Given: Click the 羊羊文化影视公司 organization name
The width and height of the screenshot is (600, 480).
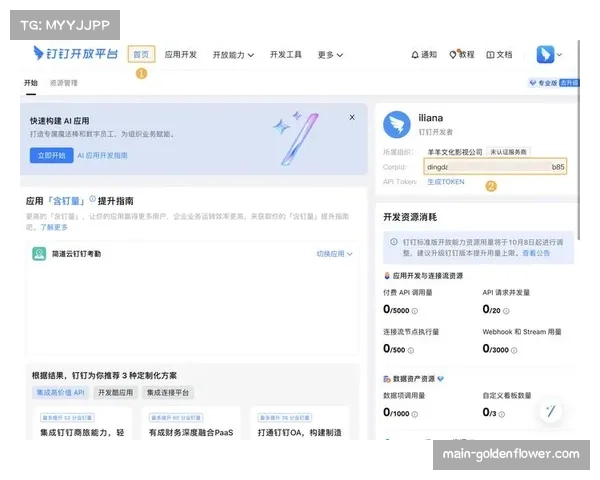Looking at the screenshot, I should (x=455, y=152).
